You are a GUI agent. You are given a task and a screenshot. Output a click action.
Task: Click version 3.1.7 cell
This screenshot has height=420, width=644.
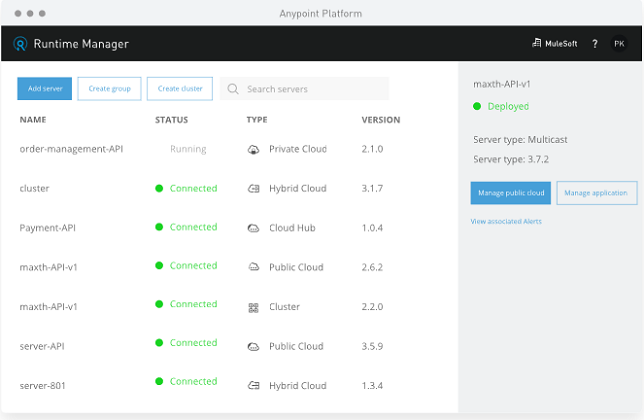tap(372, 188)
